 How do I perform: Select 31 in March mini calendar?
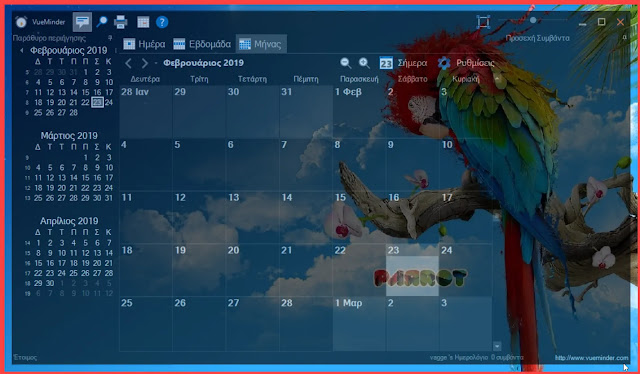coord(109,198)
